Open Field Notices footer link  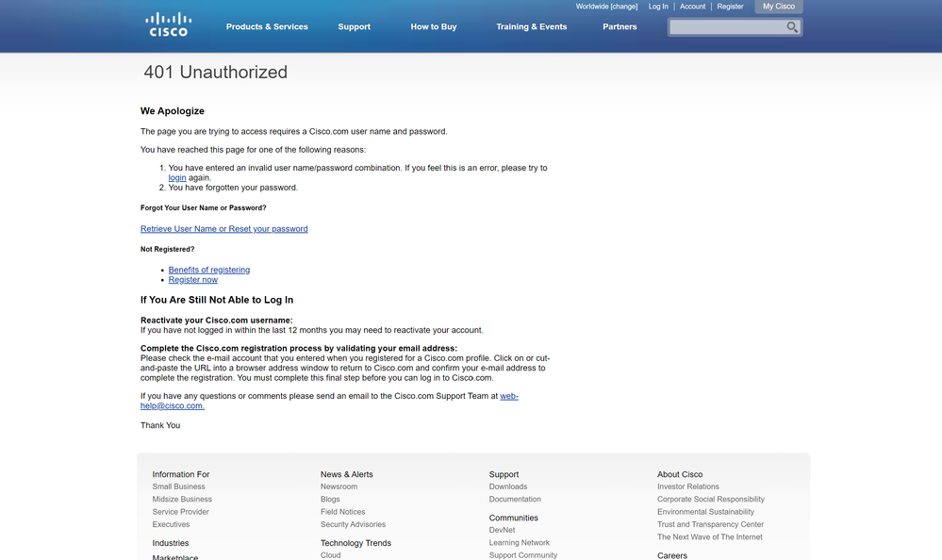click(342, 512)
